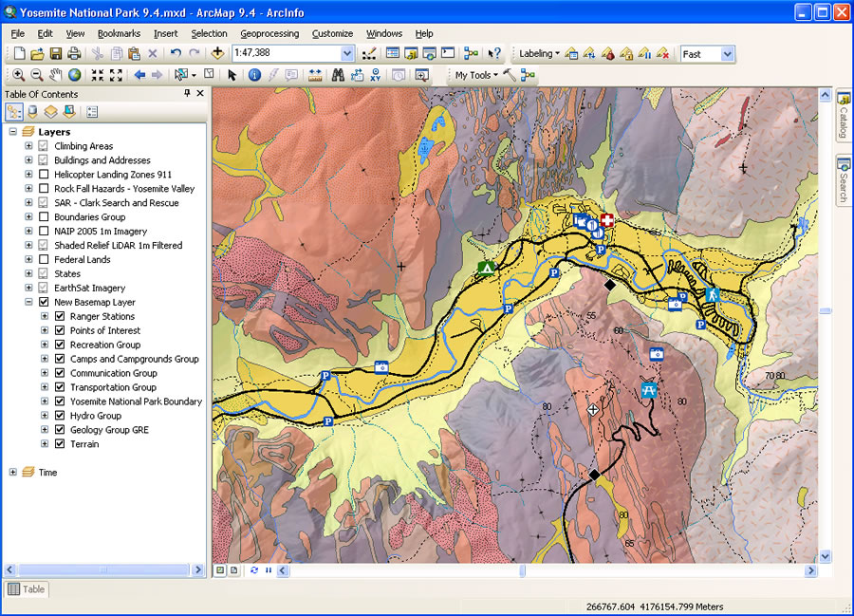Turn on NAIP 2005 1m Imagery layer
The image size is (854, 616).
(x=44, y=231)
